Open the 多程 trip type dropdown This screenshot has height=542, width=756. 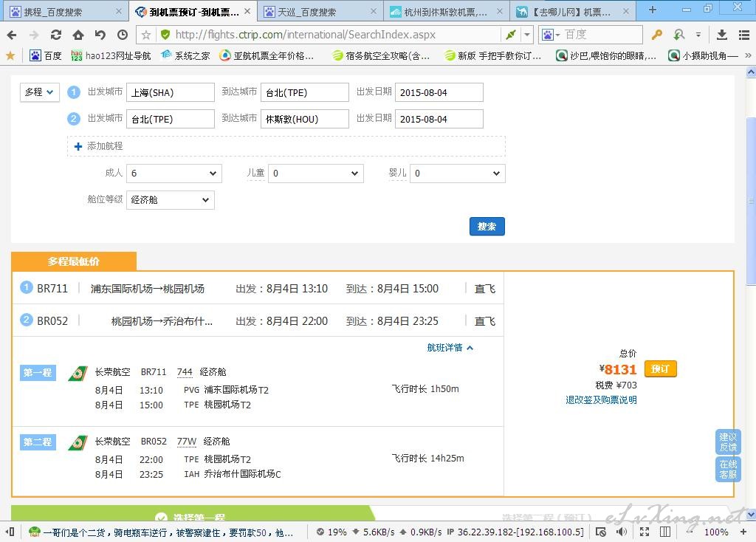pos(40,92)
